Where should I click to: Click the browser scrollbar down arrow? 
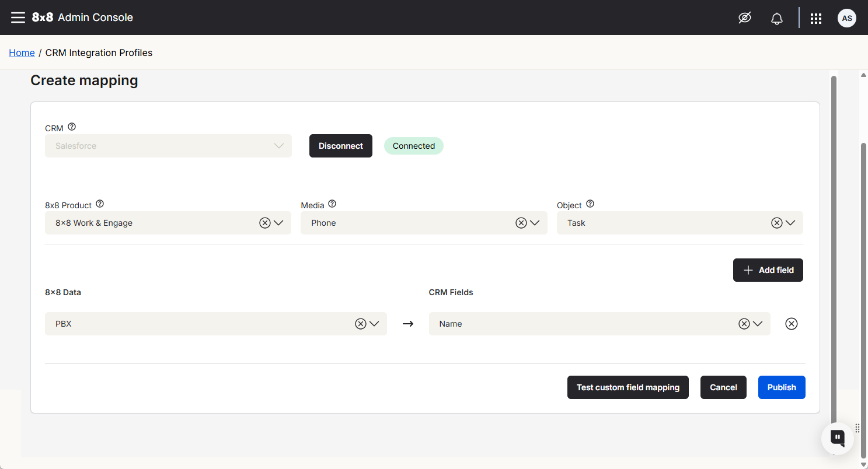[x=863, y=464]
